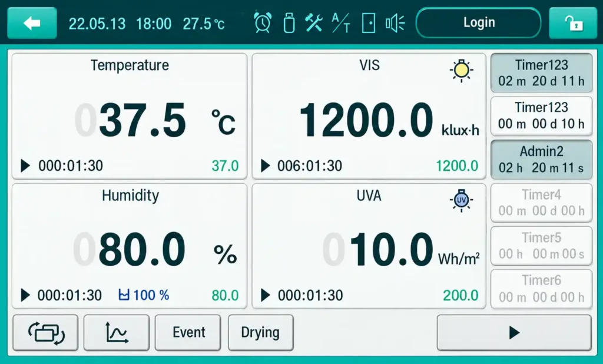603x364 pixels.
Task: Open the A/T auto-tuning icon
Action: click(x=341, y=23)
